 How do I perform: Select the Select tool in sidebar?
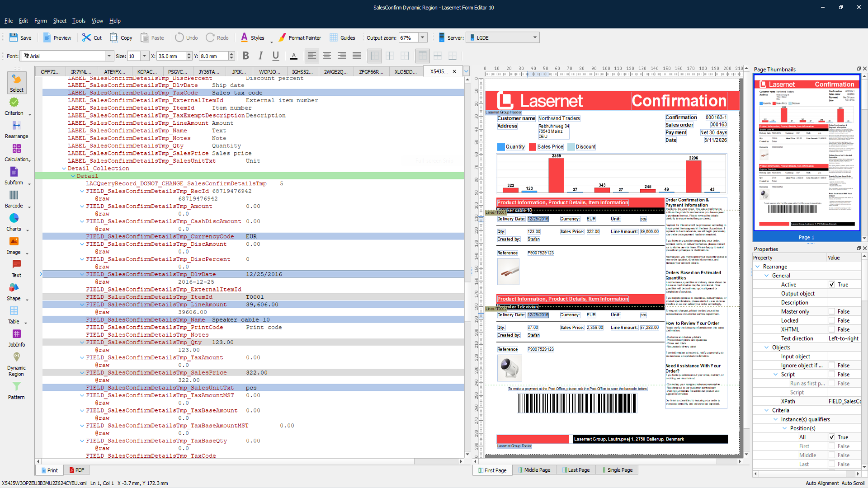(x=16, y=83)
